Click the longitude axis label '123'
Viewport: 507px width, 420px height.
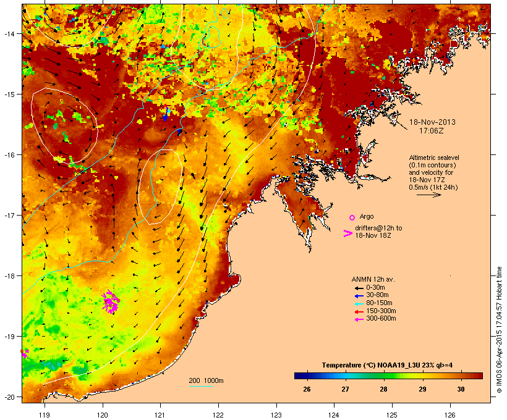(x=276, y=415)
